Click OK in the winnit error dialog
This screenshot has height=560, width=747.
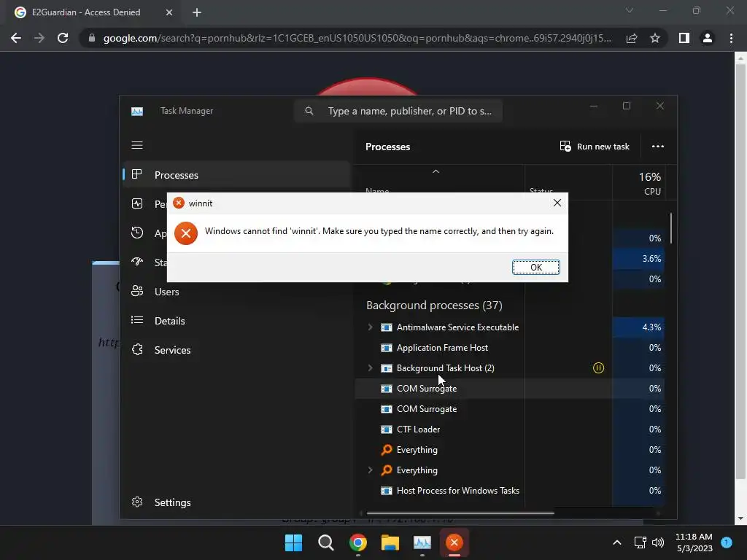(x=536, y=267)
